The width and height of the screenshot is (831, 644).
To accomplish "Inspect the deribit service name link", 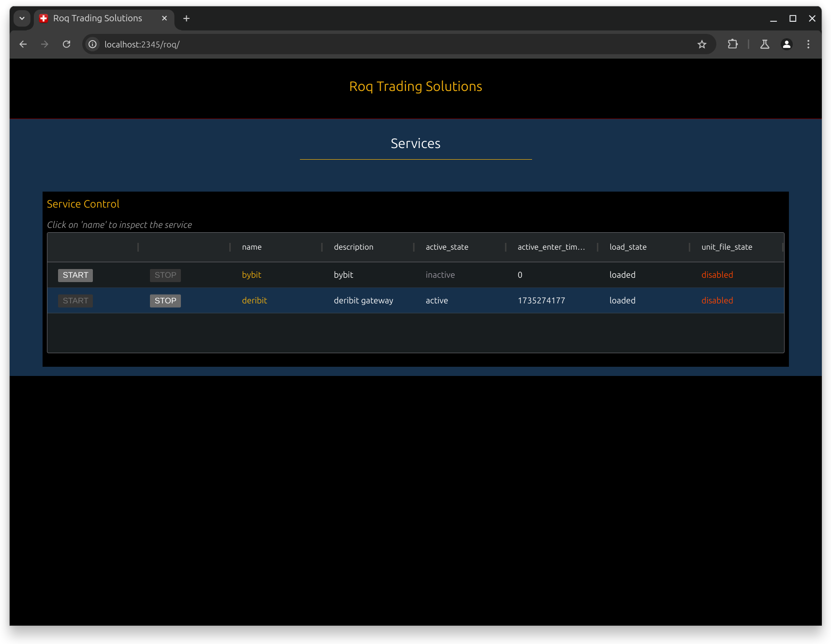I will click(x=254, y=300).
